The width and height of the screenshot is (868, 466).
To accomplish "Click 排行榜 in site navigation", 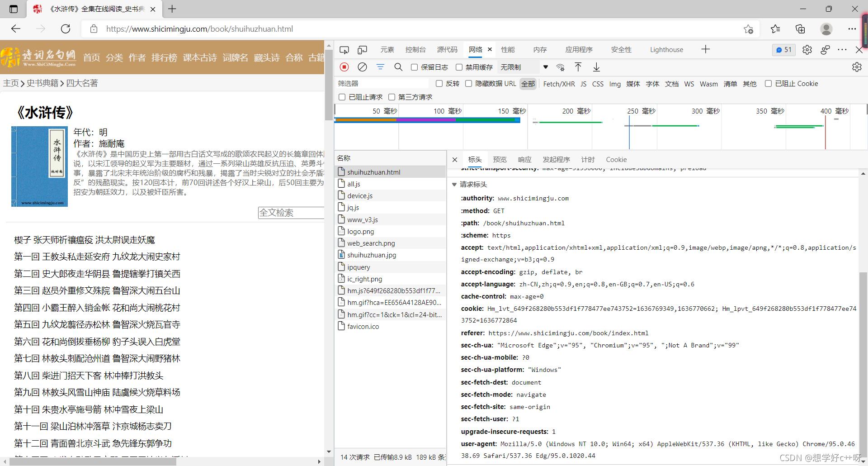I will 164,57.
